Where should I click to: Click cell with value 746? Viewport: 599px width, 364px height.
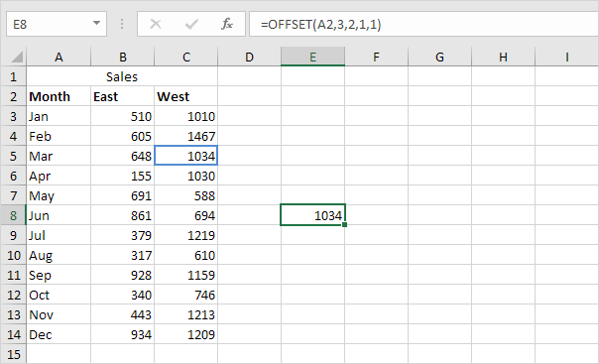(x=186, y=296)
